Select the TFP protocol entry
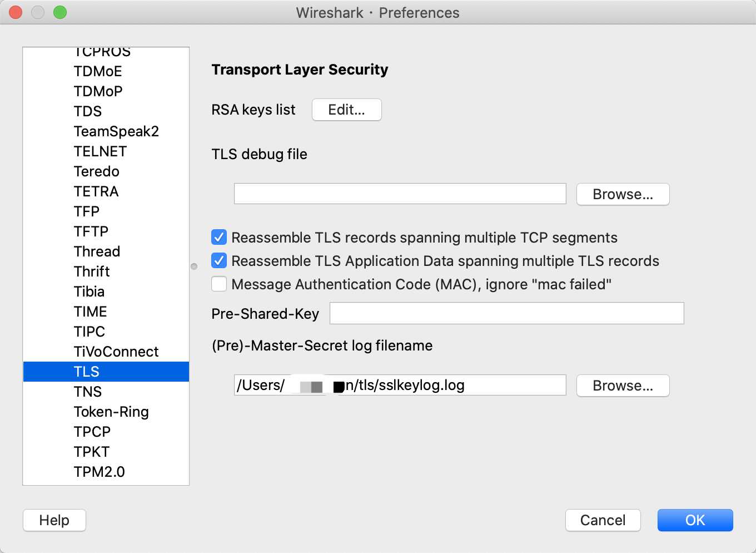 pos(106,211)
